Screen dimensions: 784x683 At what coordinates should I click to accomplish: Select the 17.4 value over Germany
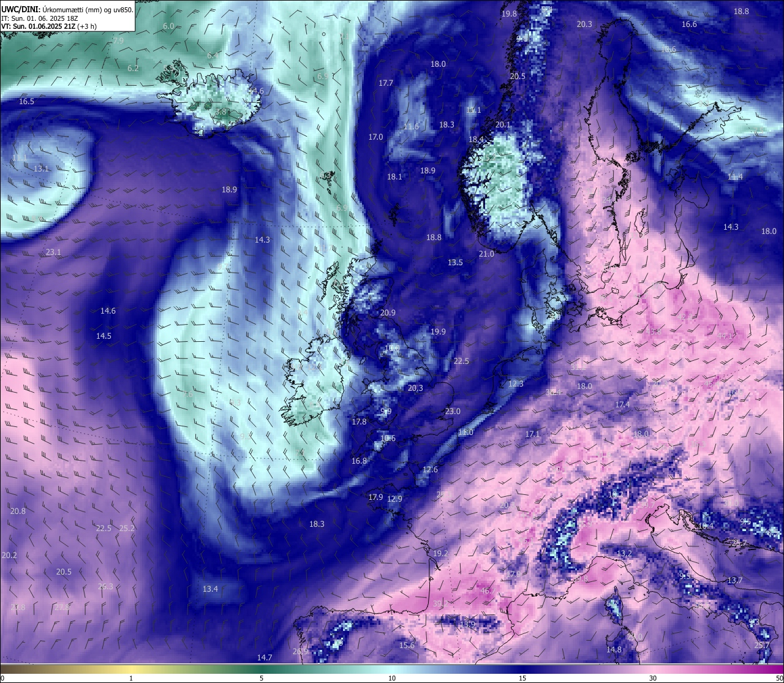pyautogui.click(x=622, y=406)
